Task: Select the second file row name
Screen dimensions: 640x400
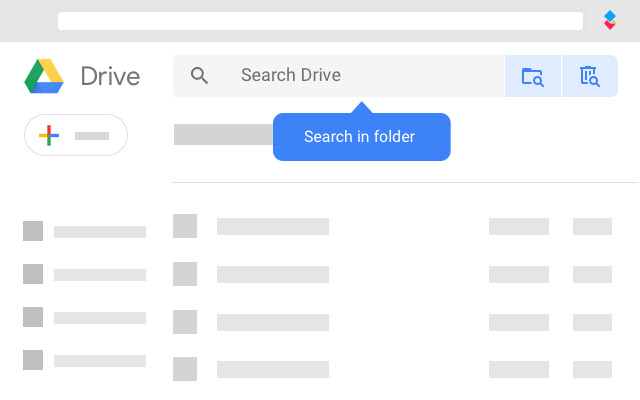Action: (273, 274)
